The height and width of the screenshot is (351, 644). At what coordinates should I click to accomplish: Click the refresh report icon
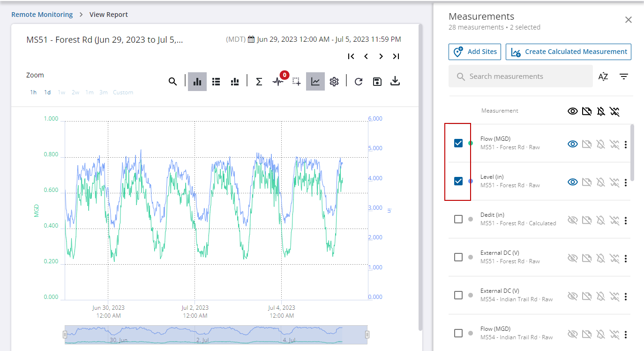[x=359, y=82]
